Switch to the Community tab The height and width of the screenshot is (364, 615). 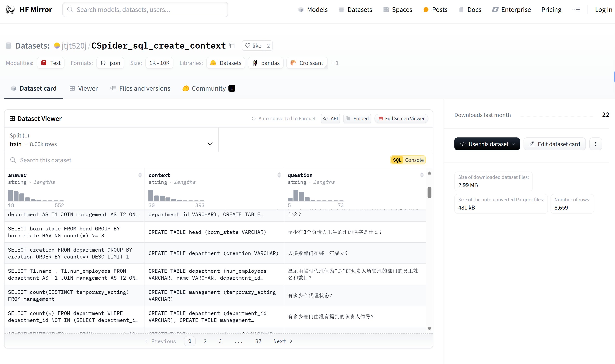pos(209,88)
